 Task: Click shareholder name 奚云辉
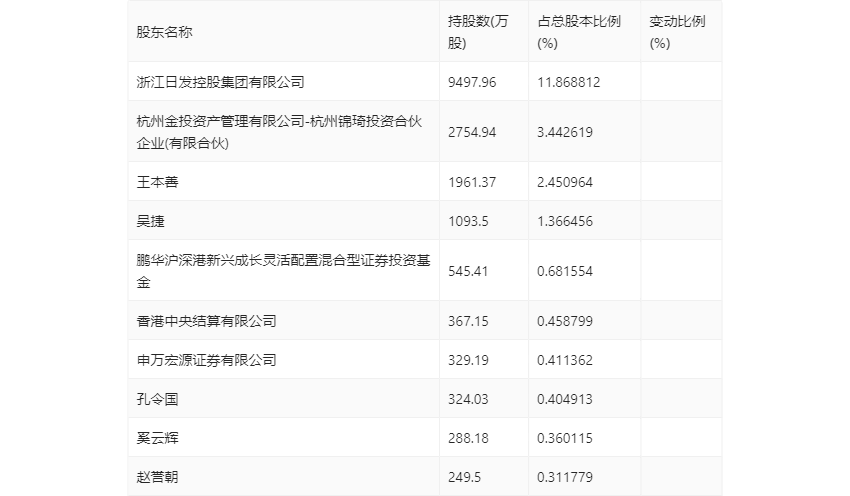[x=157, y=437]
